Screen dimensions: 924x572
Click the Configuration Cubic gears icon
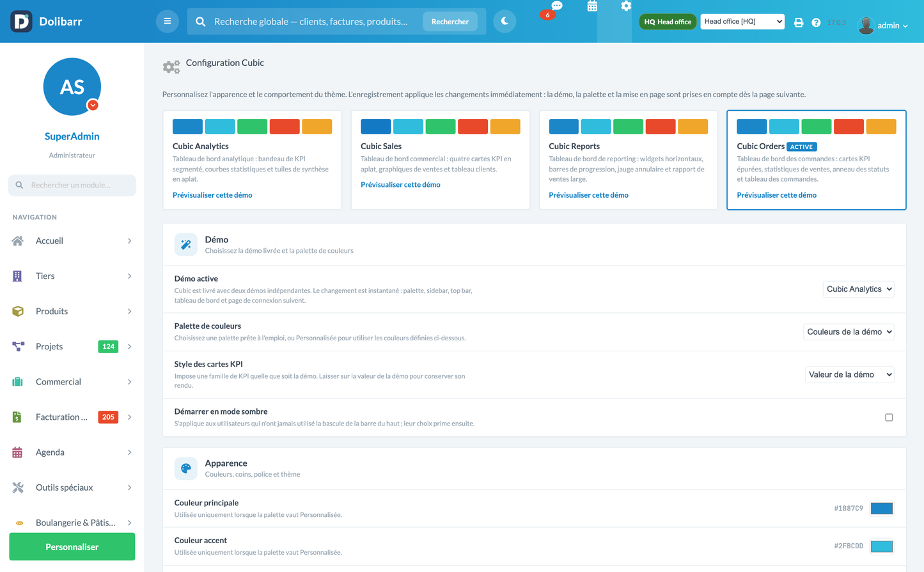[171, 66]
